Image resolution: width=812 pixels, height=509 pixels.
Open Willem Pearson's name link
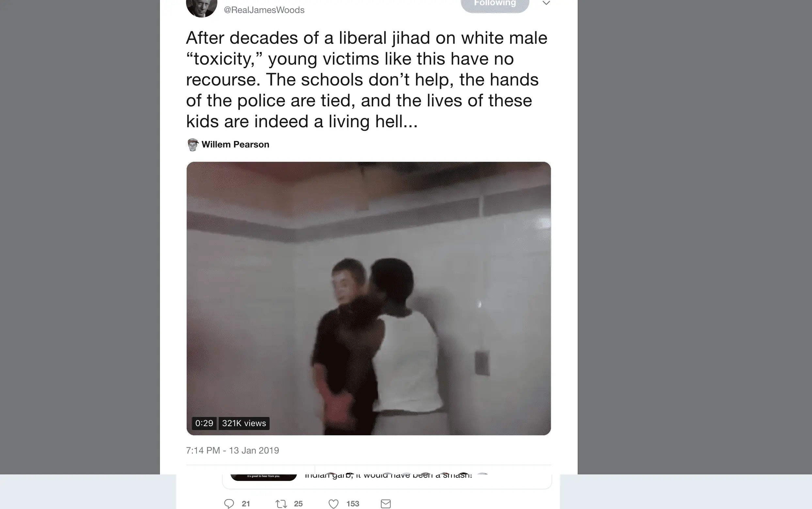(x=235, y=145)
